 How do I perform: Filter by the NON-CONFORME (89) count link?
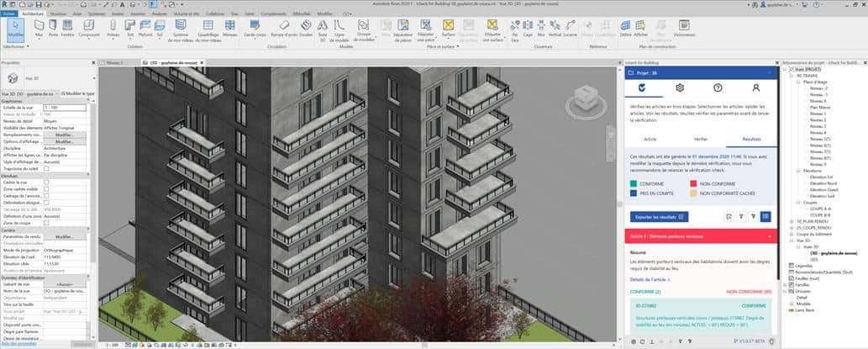click(749, 291)
